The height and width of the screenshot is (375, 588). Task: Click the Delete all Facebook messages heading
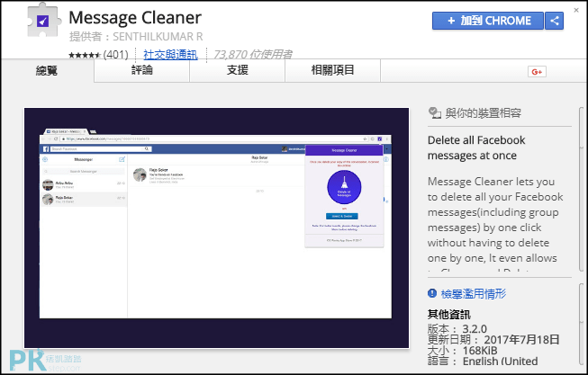pyautogui.click(x=476, y=147)
